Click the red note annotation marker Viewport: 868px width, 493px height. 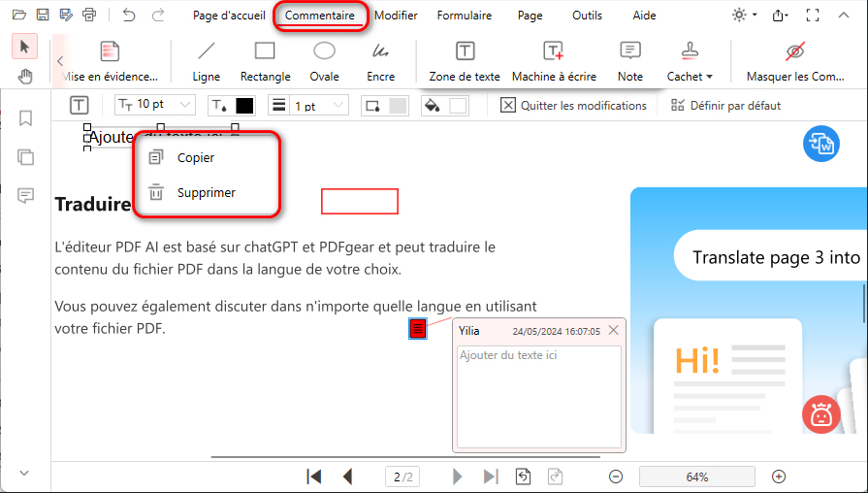pyautogui.click(x=418, y=328)
